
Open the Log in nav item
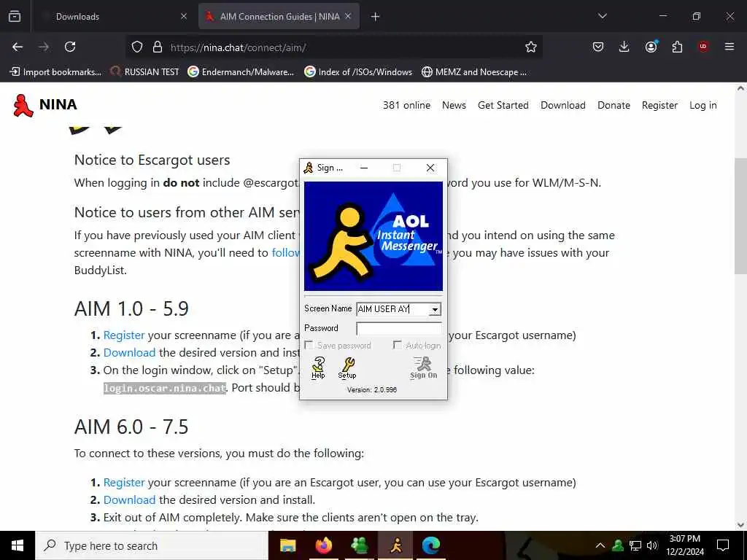pos(703,105)
